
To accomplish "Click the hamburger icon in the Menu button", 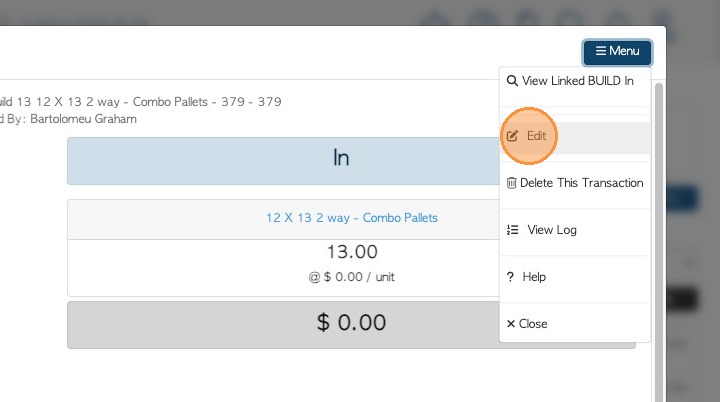I will tap(600, 52).
